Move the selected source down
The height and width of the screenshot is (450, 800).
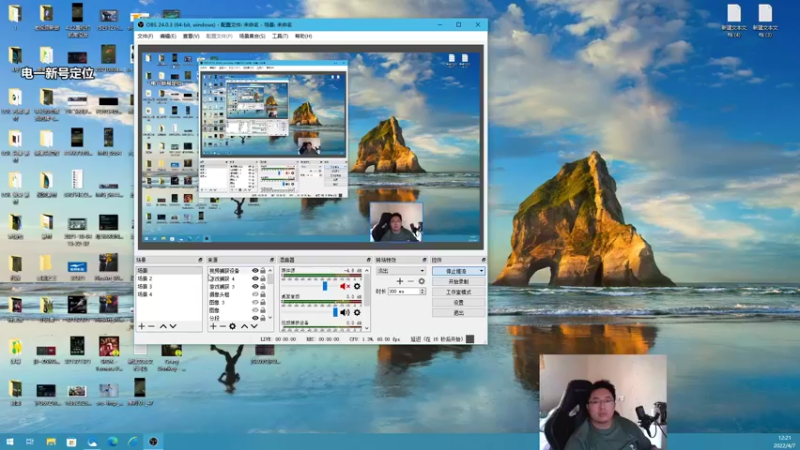click(x=254, y=326)
